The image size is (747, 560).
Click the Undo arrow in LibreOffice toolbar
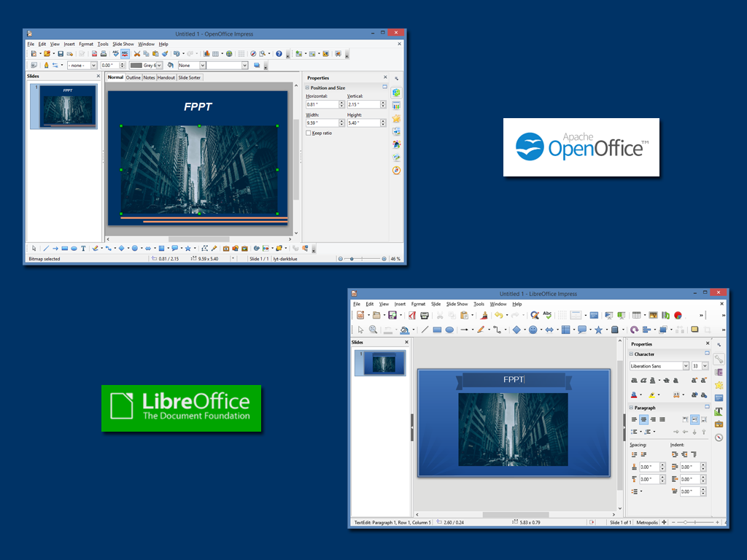tap(498, 315)
